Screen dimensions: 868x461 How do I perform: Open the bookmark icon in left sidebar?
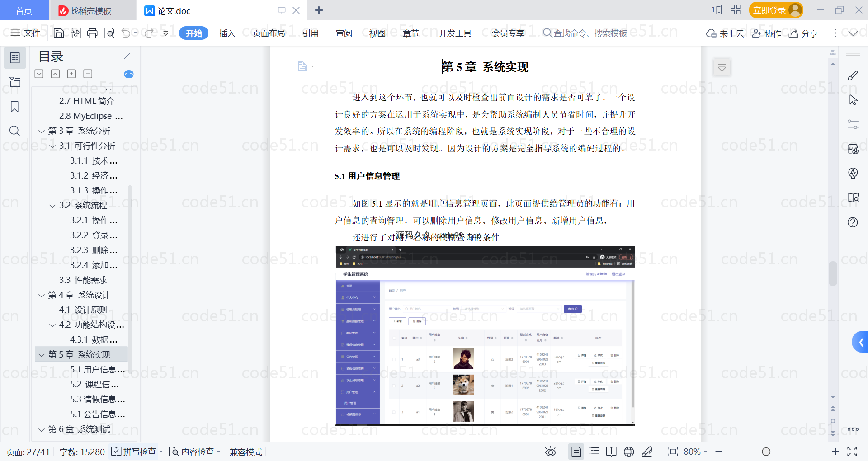coord(15,107)
